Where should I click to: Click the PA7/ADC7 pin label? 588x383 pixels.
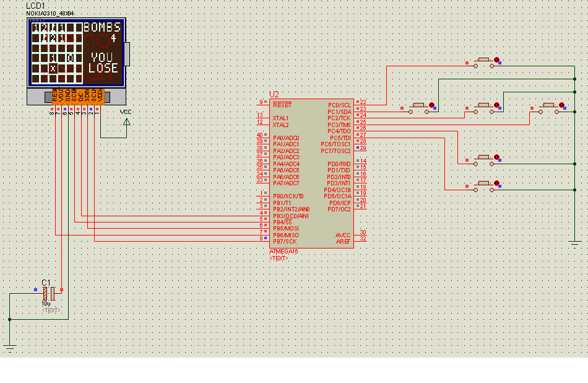click(x=286, y=183)
